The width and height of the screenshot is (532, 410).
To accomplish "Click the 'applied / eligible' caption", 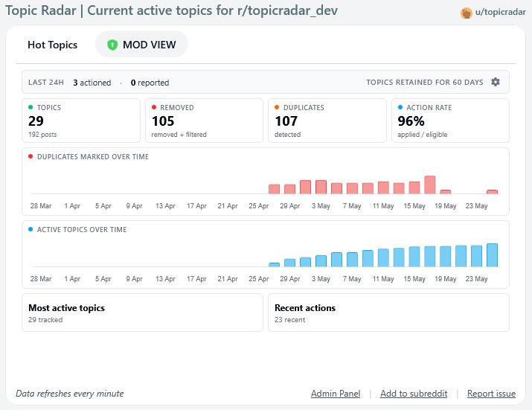I will (x=423, y=135).
